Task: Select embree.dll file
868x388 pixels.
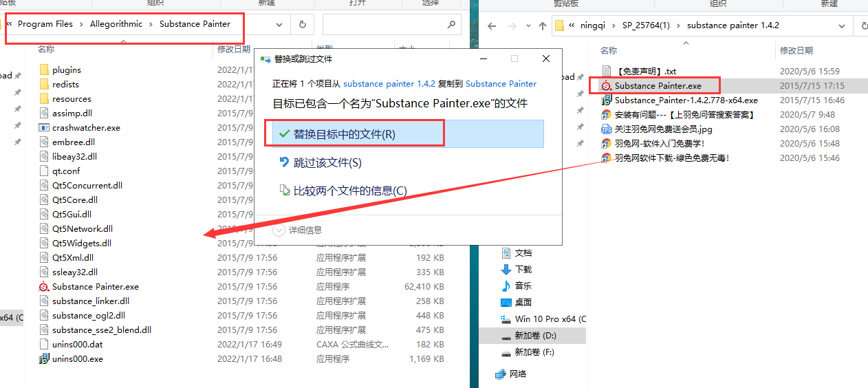Action: pyautogui.click(x=73, y=142)
